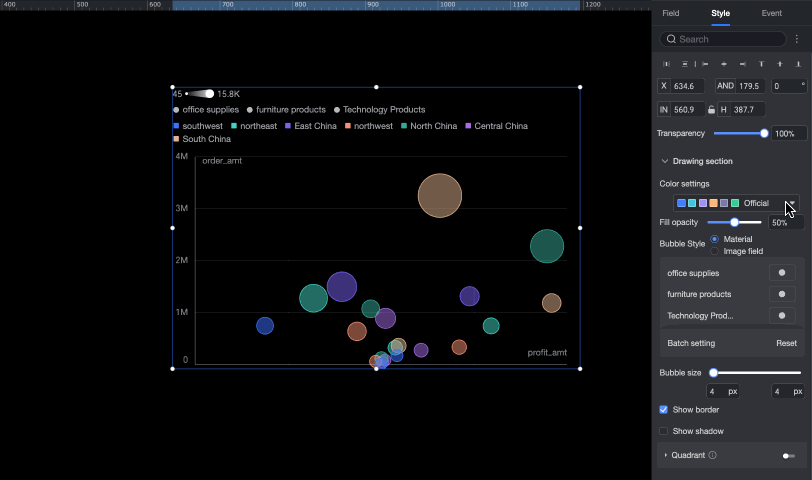Click the furniture products legend item
The width and height of the screenshot is (812, 480).
(286, 110)
